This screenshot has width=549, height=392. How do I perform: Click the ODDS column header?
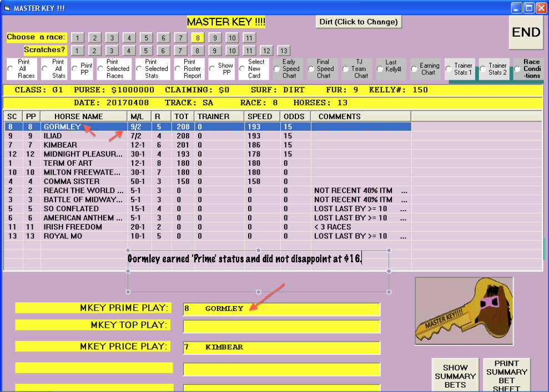click(295, 116)
